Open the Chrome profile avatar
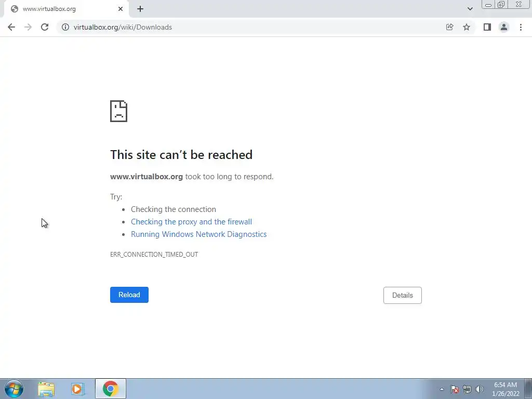The image size is (532, 399). (x=504, y=27)
